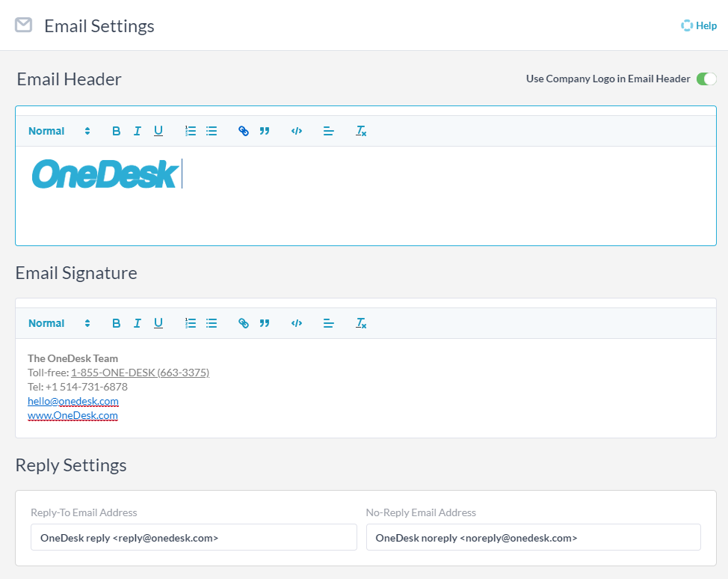Insert ordered list in Email Header editor
728x579 pixels.
pyautogui.click(x=191, y=131)
